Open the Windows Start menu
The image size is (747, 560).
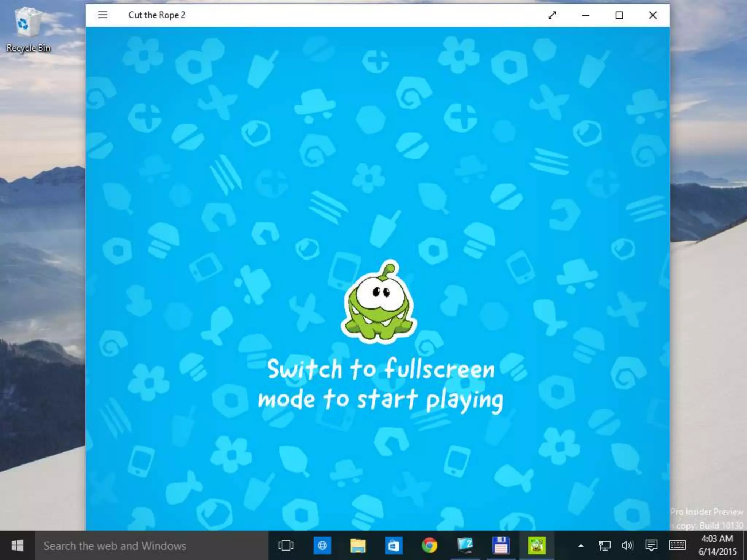18,545
